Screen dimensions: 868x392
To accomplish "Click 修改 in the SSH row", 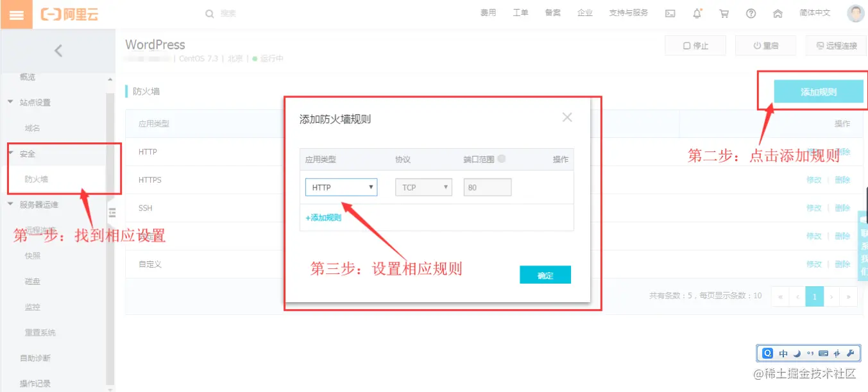I will click(x=814, y=208).
